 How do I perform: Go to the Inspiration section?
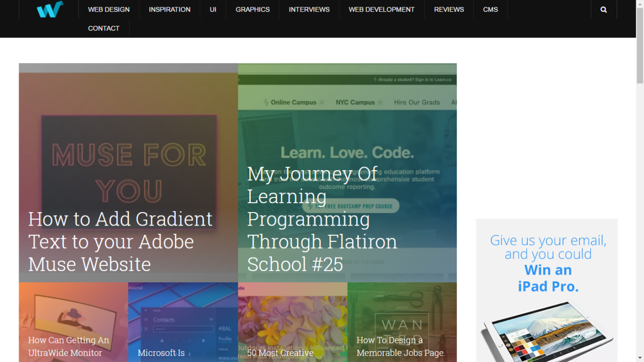(170, 9)
